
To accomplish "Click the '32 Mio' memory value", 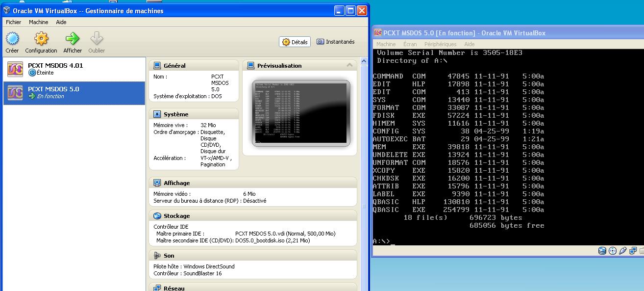I will coord(208,125).
